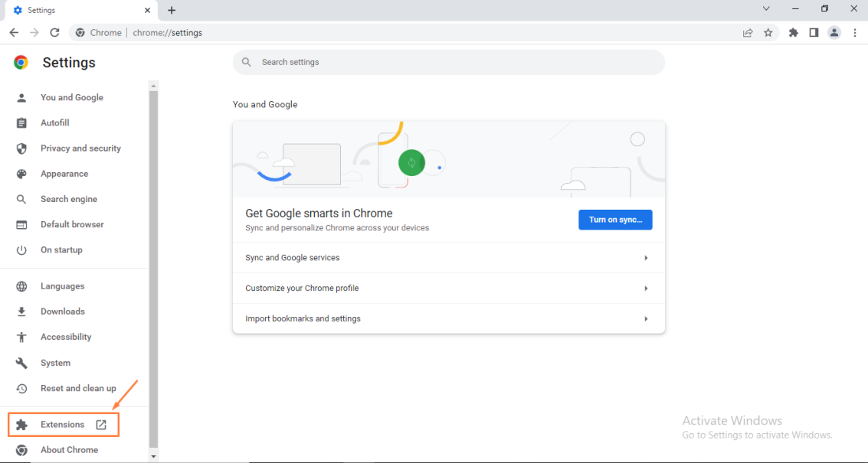Go to Downloads settings section
Image resolution: width=868 pixels, height=463 pixels.
click(x=63, y=311)
